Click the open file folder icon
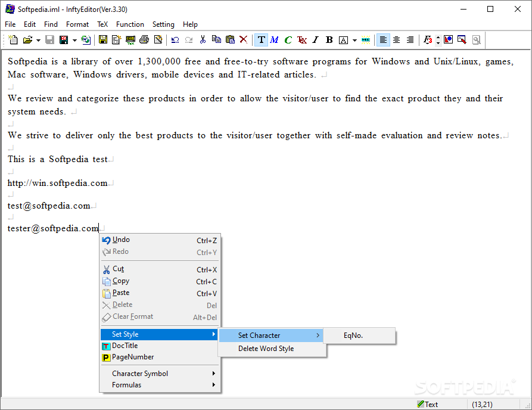 27,40
